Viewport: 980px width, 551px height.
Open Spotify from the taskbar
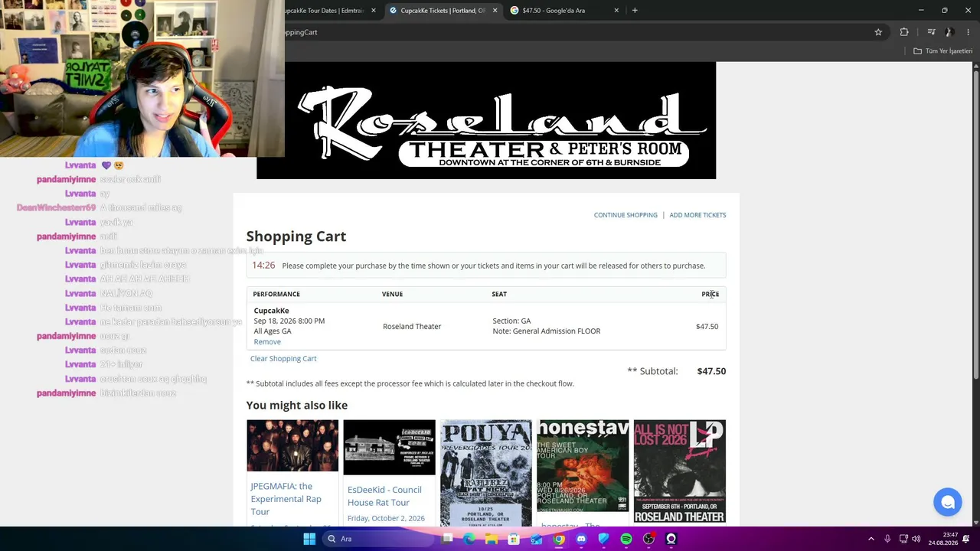pyautogui.click(x=626, y=539)
